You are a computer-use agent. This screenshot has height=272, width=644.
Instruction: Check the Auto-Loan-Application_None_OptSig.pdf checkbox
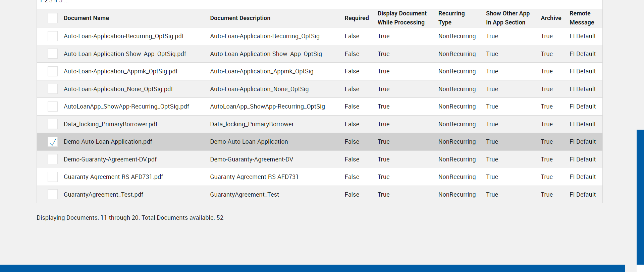coord(53,89)
